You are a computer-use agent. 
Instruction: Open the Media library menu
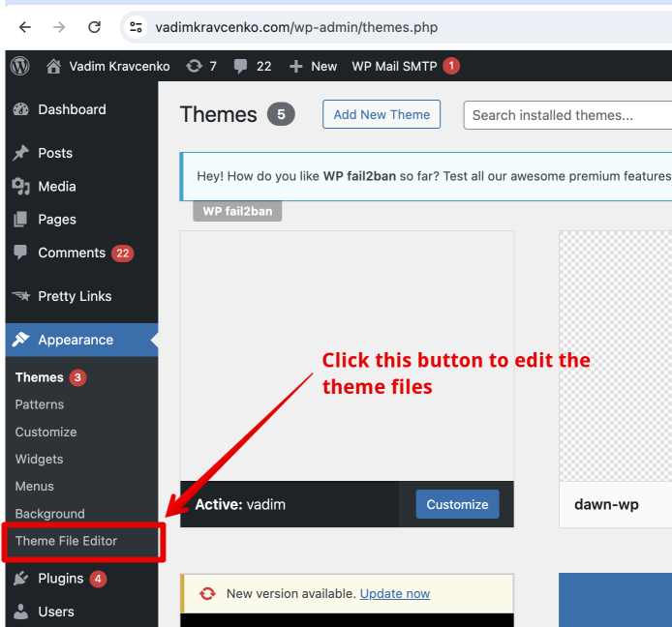[57, 187]
